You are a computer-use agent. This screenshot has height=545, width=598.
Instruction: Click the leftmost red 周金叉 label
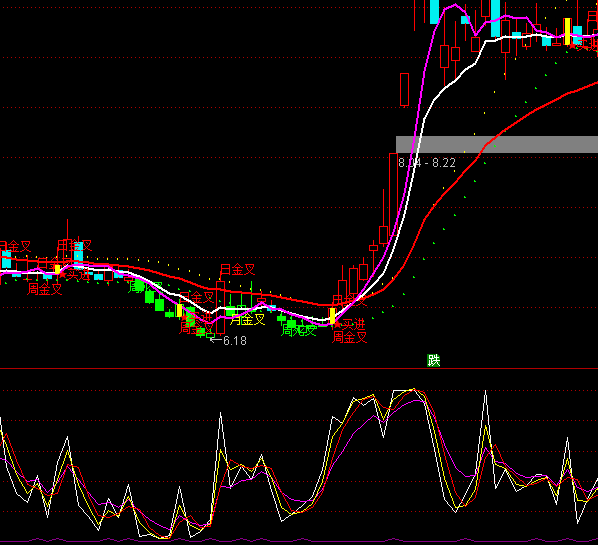coord(45,289)
